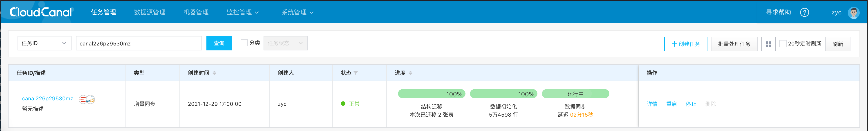Click the 数据同步 running progress bar
868x131 pixels.
coord(575,94)
